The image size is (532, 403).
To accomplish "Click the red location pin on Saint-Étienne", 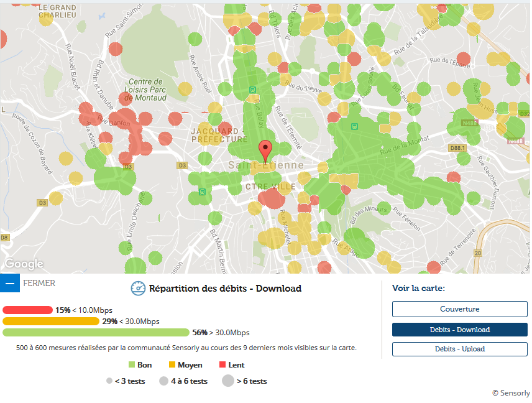I will (x=265, y=149).
